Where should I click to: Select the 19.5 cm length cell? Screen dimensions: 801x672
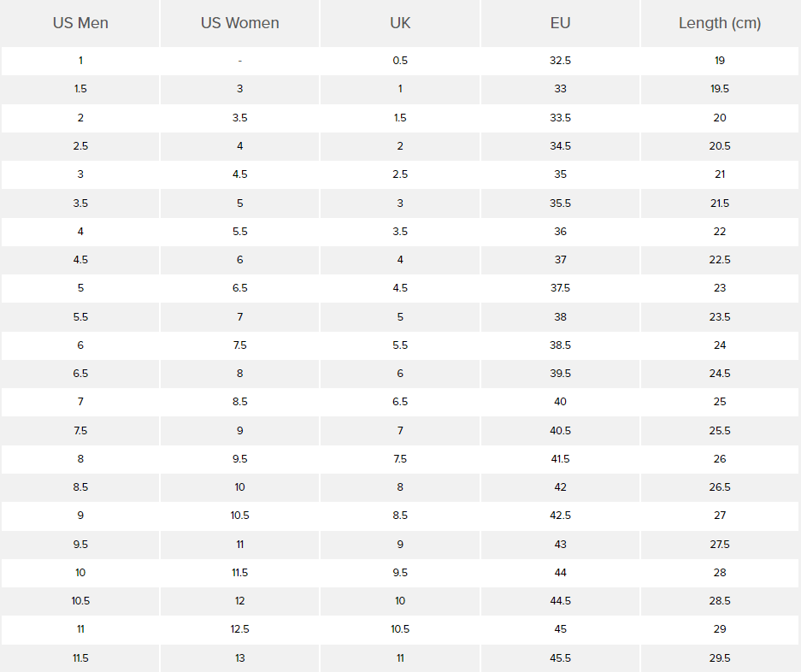[x=720, y=89]
